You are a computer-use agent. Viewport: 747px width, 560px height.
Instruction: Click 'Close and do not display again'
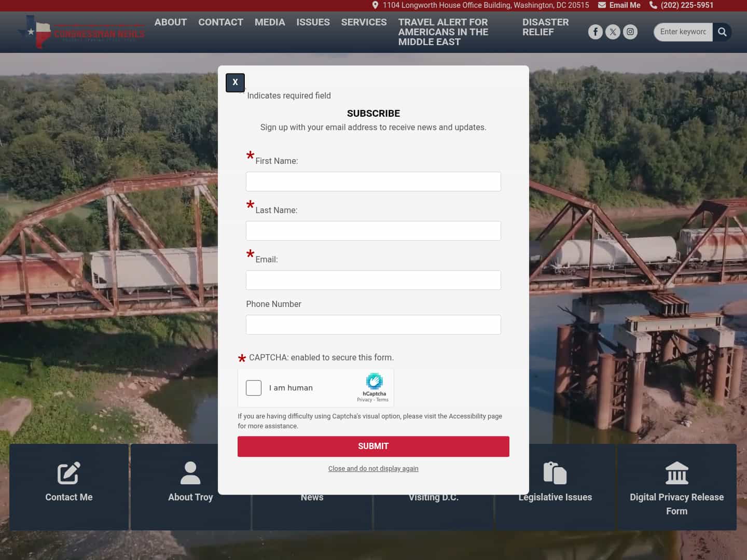[x=374, y=469]
